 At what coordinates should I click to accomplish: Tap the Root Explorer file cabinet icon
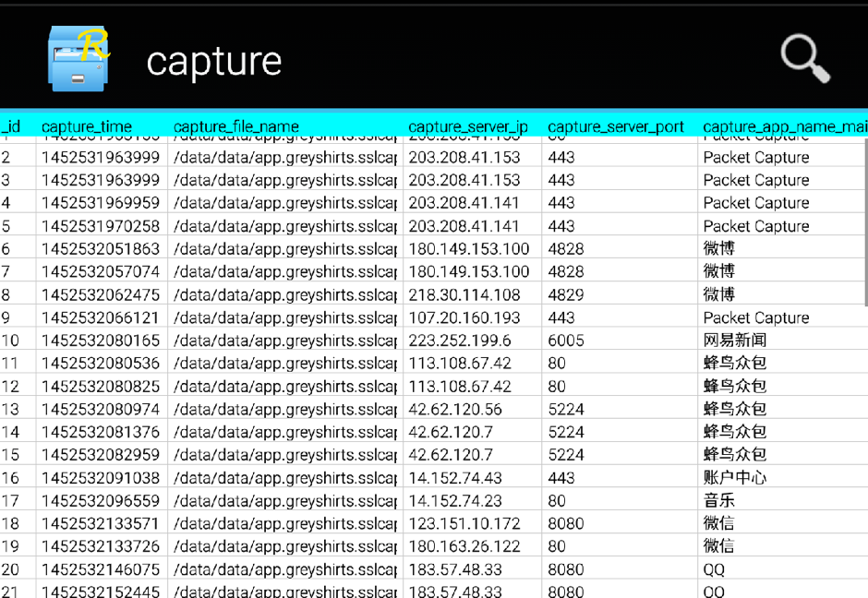click(x=78, y=59)
